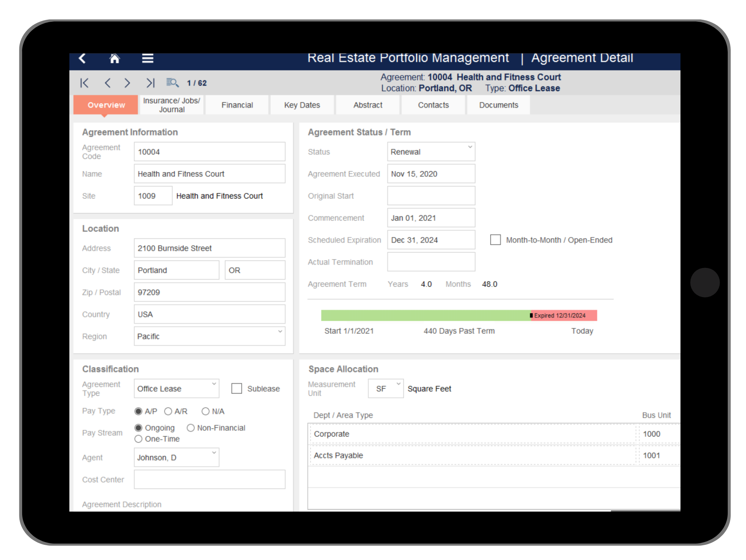Select A/R pay type radio button

(x=168, y=411)
